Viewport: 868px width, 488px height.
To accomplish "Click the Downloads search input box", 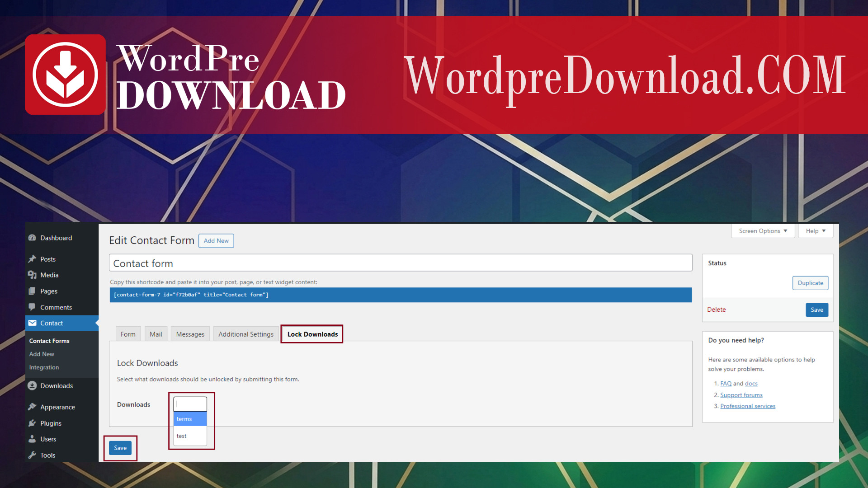I will click(x=190, y=404).
